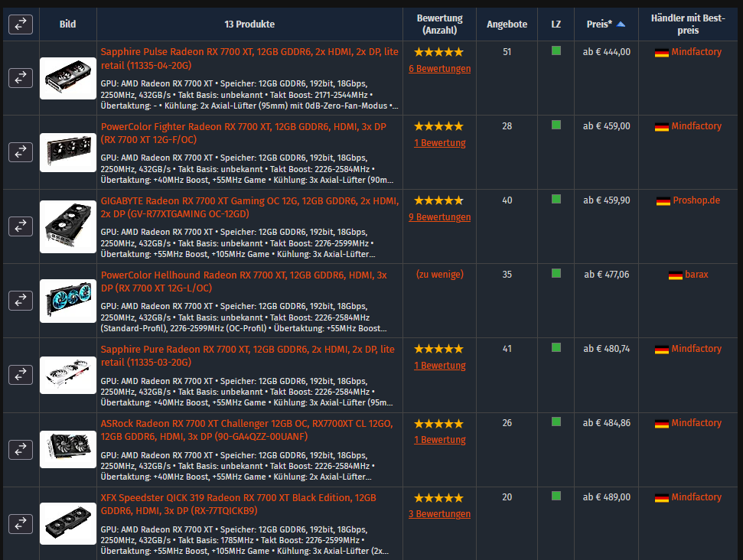The width and height of the screenshot is (743, 560).
Task: Open the 6 Bewertungen link
Action: [440, 69]
